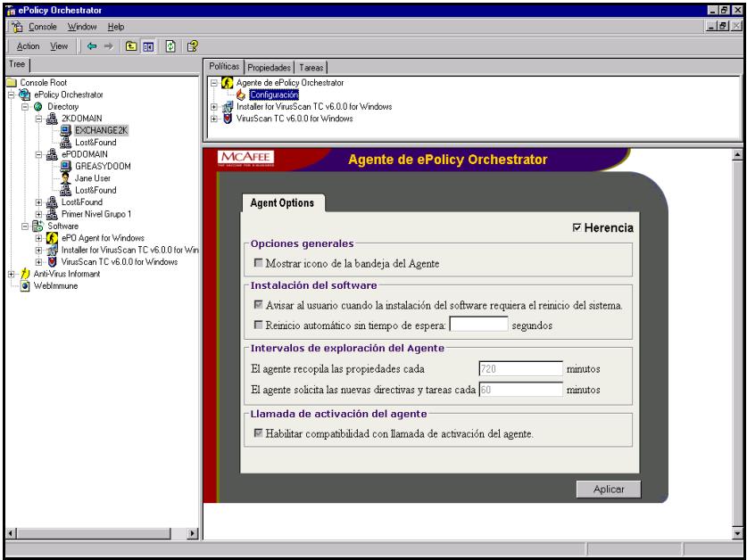Toggle the Herencia checkbox
The image size is (747, 560).
tap(578, 226)
